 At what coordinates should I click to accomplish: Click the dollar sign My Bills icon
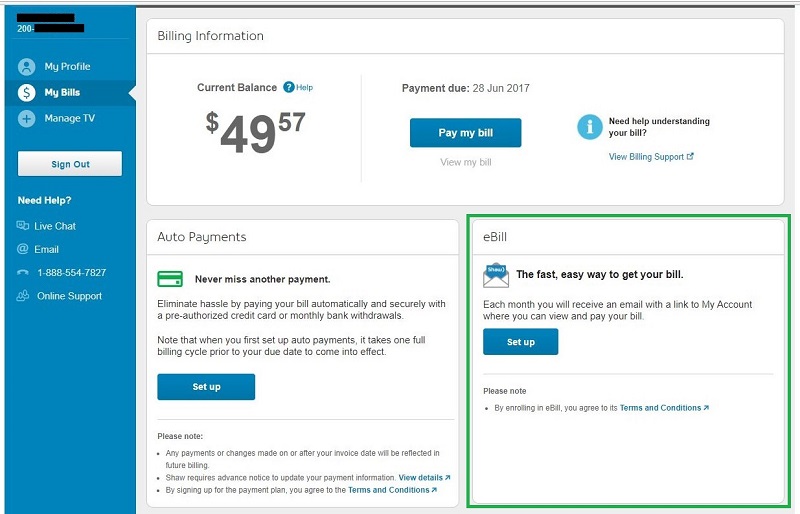pyautogui.click(x=27, y=93)
